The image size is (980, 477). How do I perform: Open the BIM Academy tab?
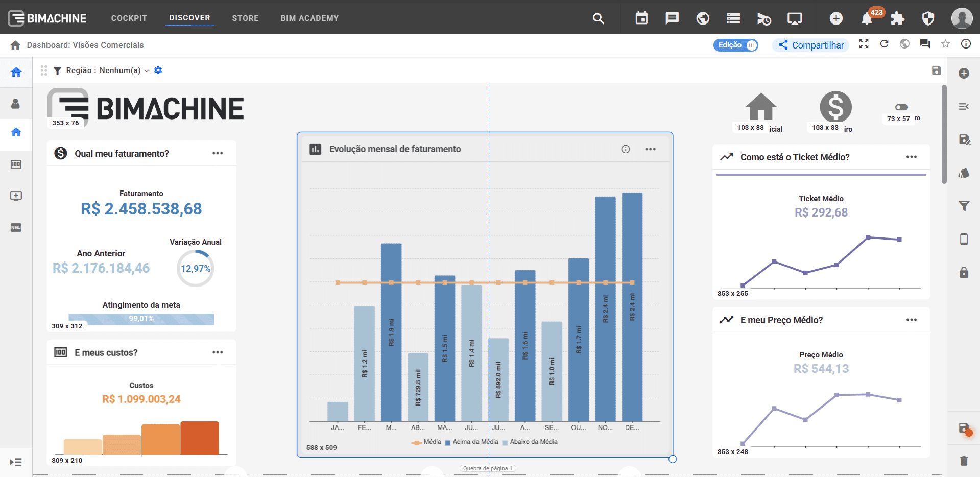(x=309, y=18)
